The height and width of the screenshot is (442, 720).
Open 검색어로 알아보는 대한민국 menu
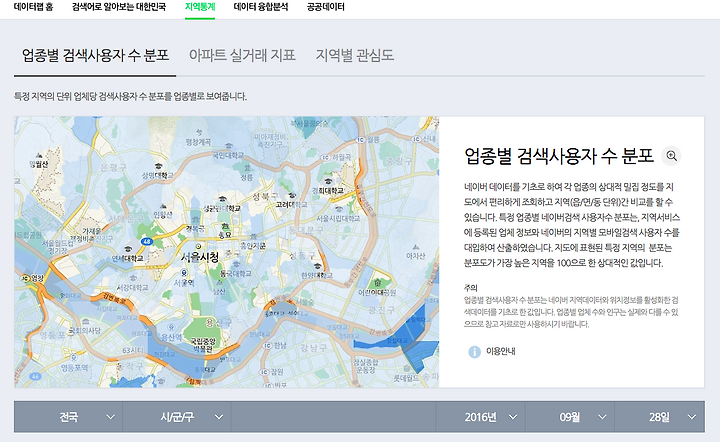[x=118, y=7]
